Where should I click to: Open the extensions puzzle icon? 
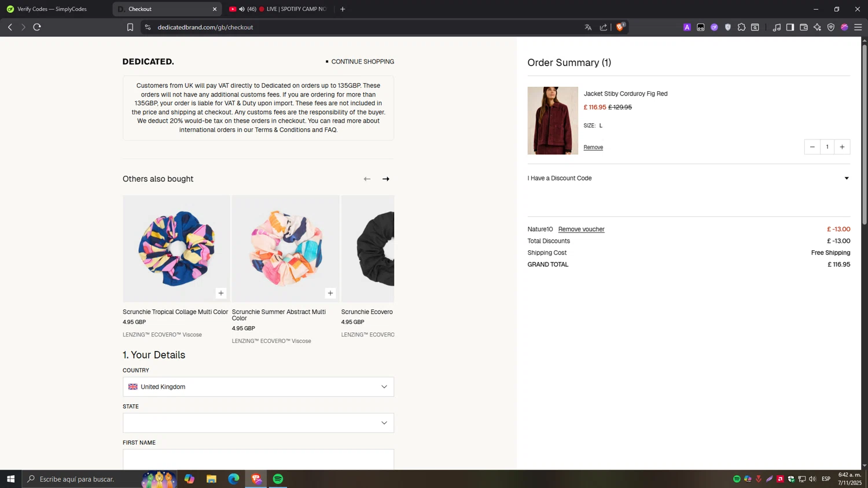pyautogui.click(x=741, y=27)
